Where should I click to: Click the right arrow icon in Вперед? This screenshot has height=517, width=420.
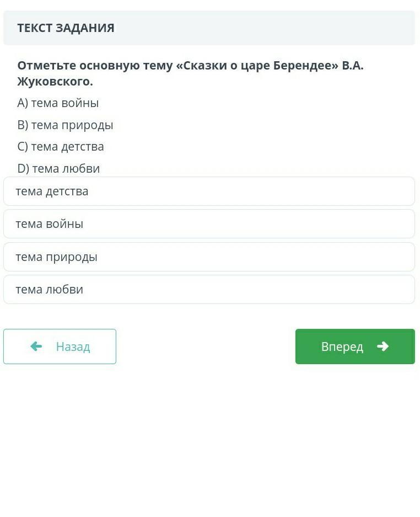[383, 347]
